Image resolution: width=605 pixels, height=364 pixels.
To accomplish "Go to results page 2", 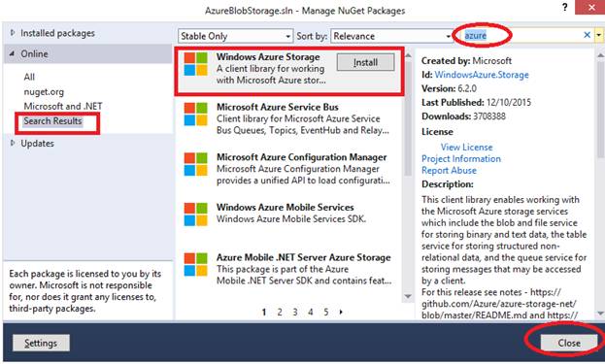I will coord(280,312).
